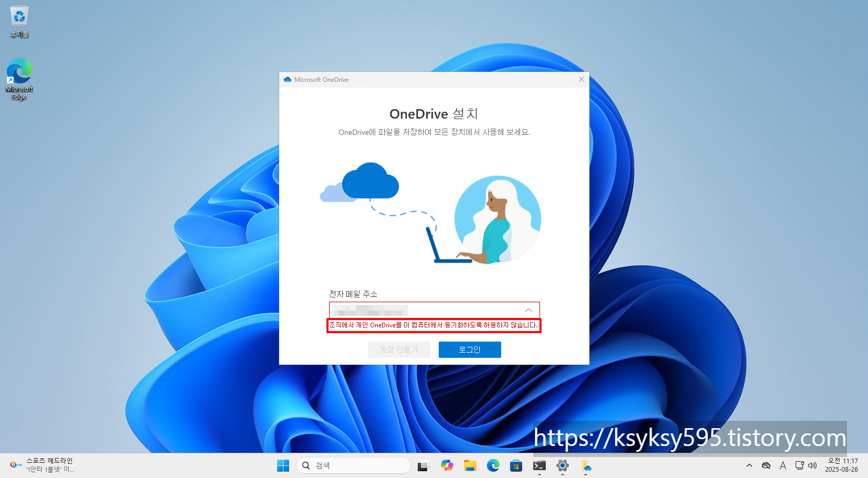Screen dimensions: 868x478
Task: Open Microsoft Edge from the taskbar
Action: tap(493, 465)
